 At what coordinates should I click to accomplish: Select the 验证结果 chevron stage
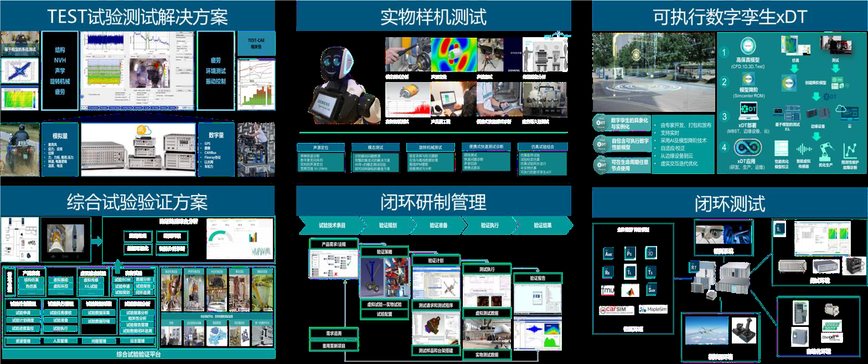542,225
